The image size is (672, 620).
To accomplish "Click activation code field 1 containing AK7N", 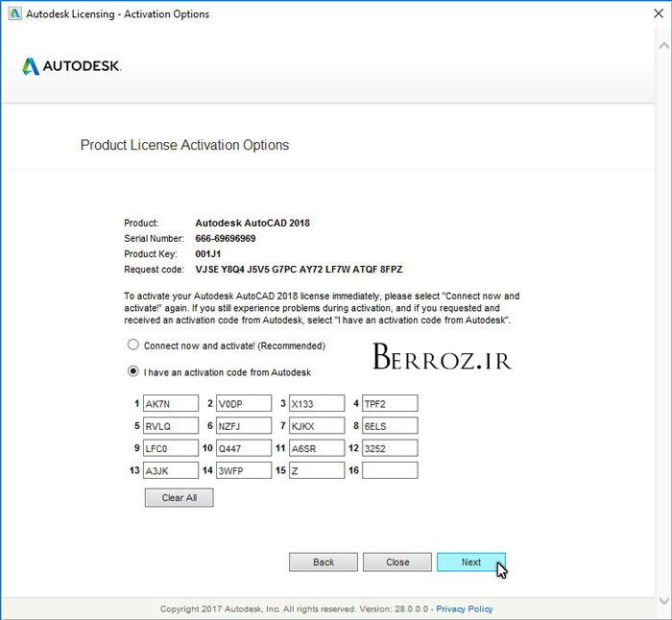I will [x=171, y=404].
